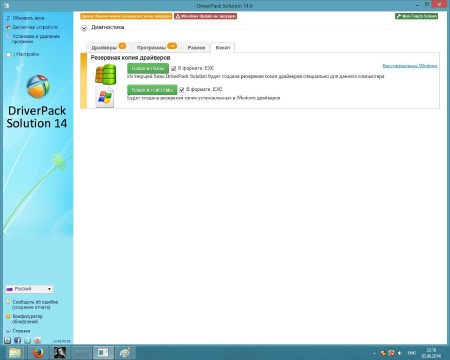
Task: Select the Бекап tab
Action: coord(223,48)
